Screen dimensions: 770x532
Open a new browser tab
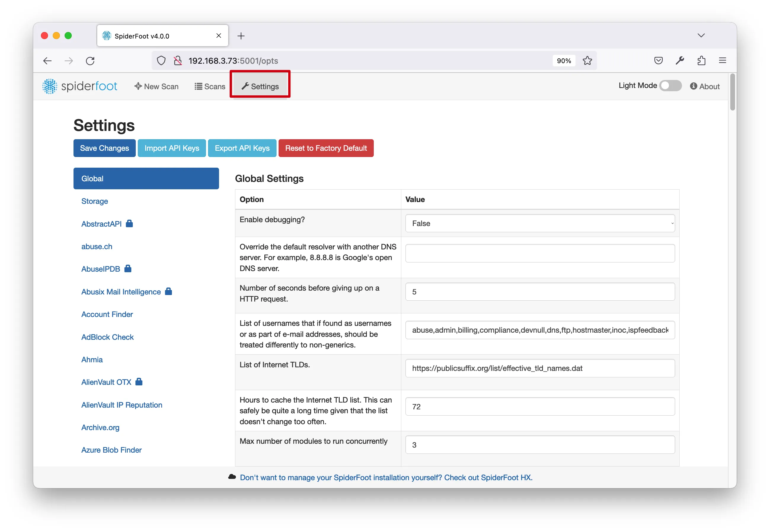tap(241, 36)
